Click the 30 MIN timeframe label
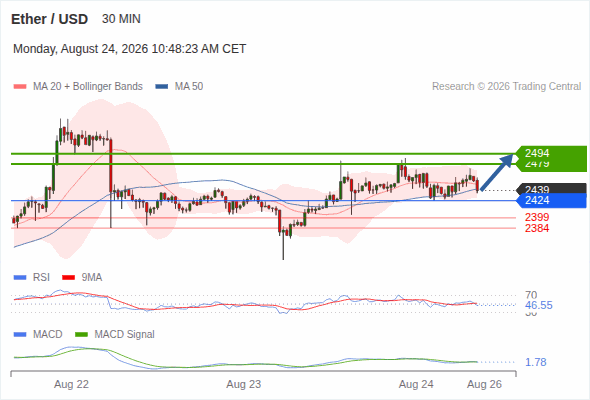Viewport: 590px width, 400px height. 121,19
